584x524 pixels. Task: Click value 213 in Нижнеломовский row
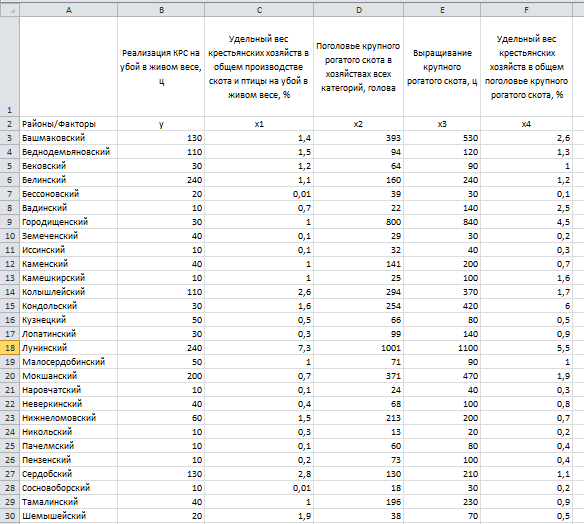(x=358, y=418)
